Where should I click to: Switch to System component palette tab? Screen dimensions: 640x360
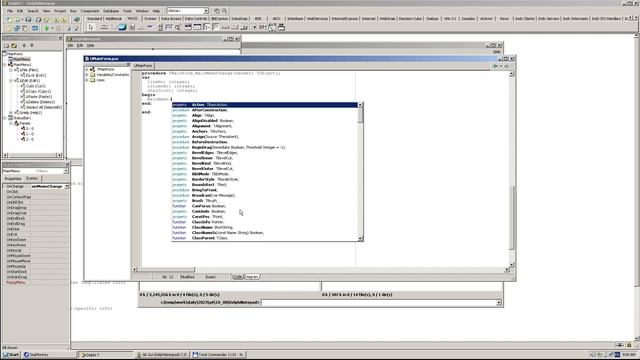pyautogui.click(x=150, y=19)
